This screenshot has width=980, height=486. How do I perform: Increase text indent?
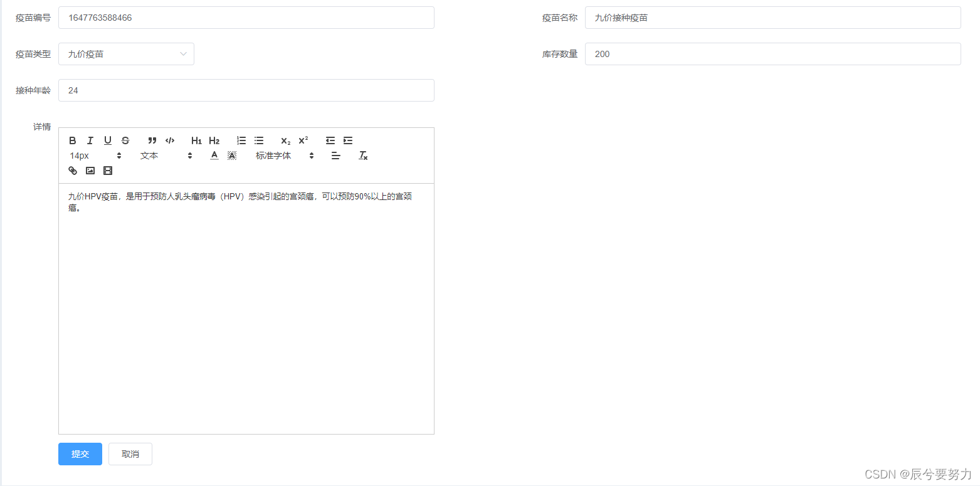347,140
